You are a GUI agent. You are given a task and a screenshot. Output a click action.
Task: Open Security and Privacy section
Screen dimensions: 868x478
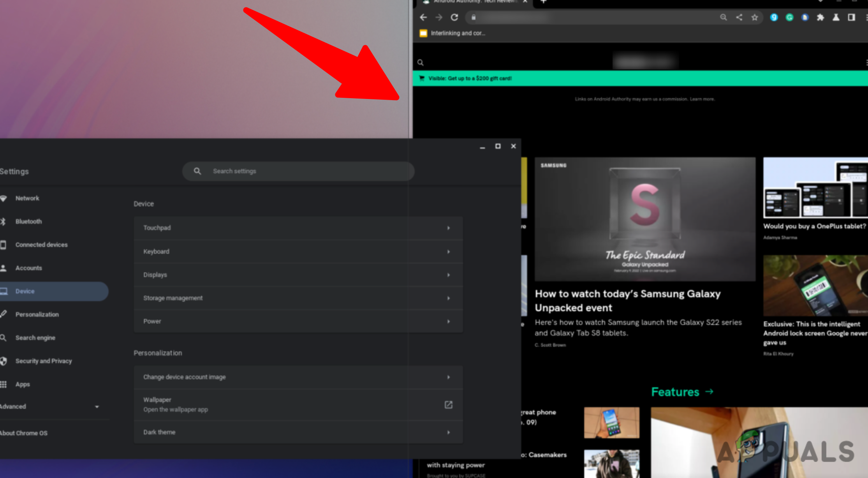tap(44, 361)
